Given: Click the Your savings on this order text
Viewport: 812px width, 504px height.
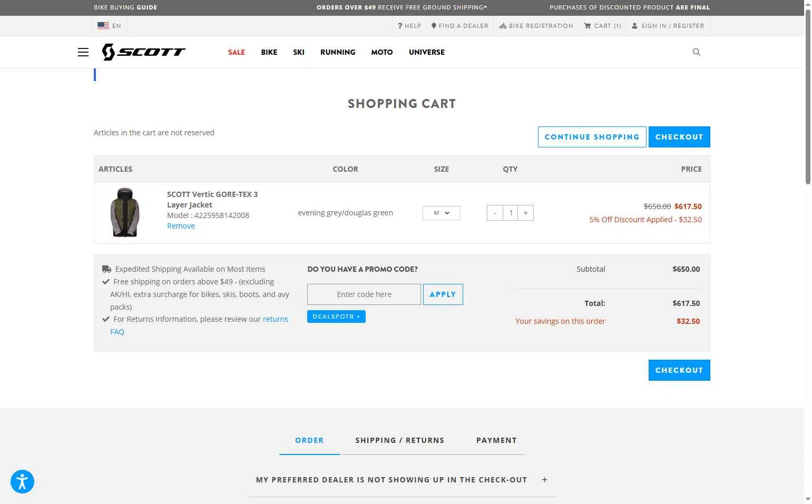Looking at the screenshot, I should [560, 321].
